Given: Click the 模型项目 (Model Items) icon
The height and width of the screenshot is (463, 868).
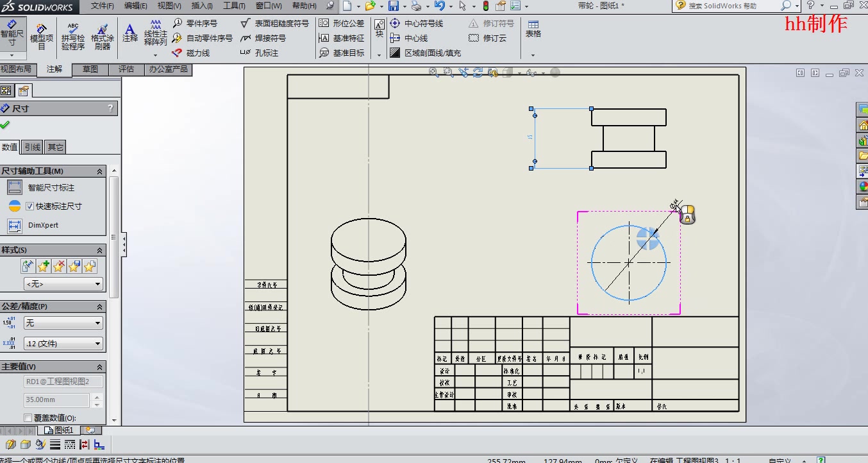Looking at the screenshot, I should tap(41, 35).
